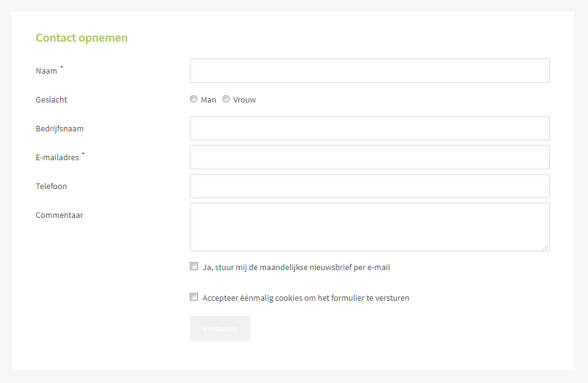Viewport: 588px width, 383px height.
Task: Focus the Bedrijfsnaam input field
Action: (x=369, y=128)
